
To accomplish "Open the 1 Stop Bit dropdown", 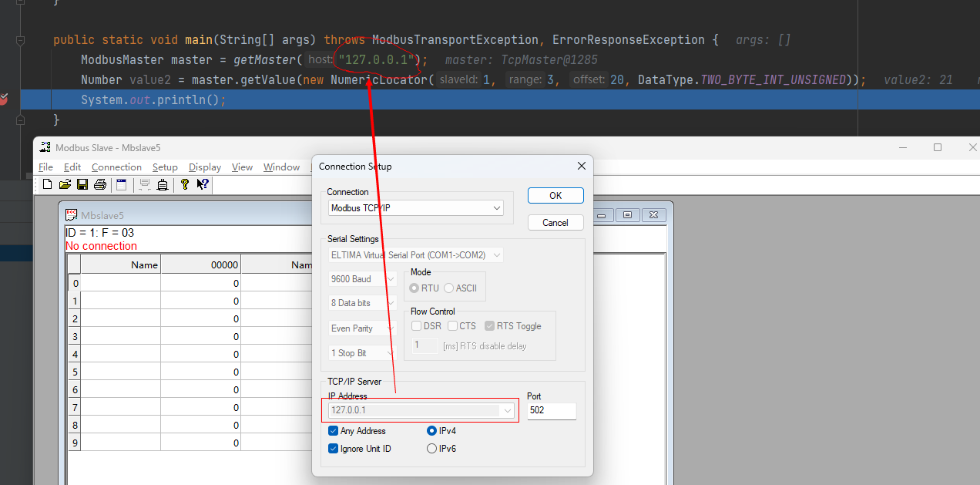I will pyautogui.click(x=363, y=353).
